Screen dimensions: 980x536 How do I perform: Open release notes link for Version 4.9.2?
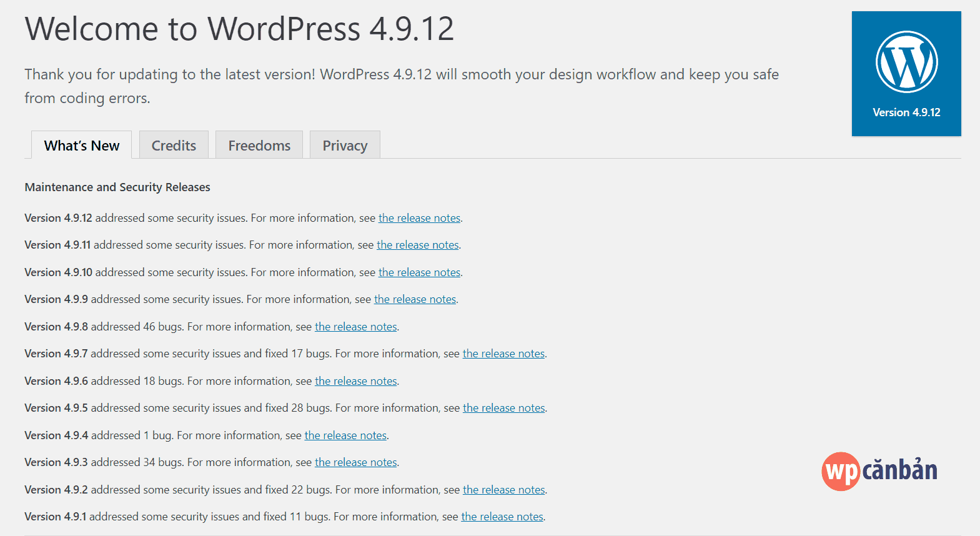click(x=504, y=490)
